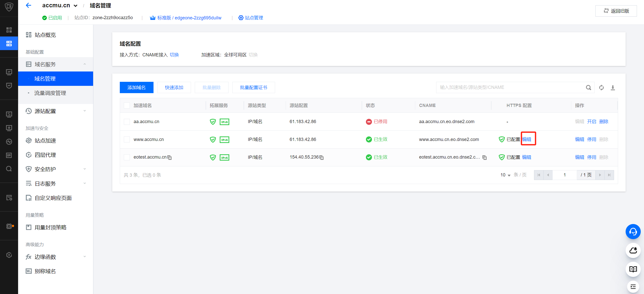The image size is (644, 294).
Task: Copy the eotest CNAME with the copy icon
Action: point(484,158)
